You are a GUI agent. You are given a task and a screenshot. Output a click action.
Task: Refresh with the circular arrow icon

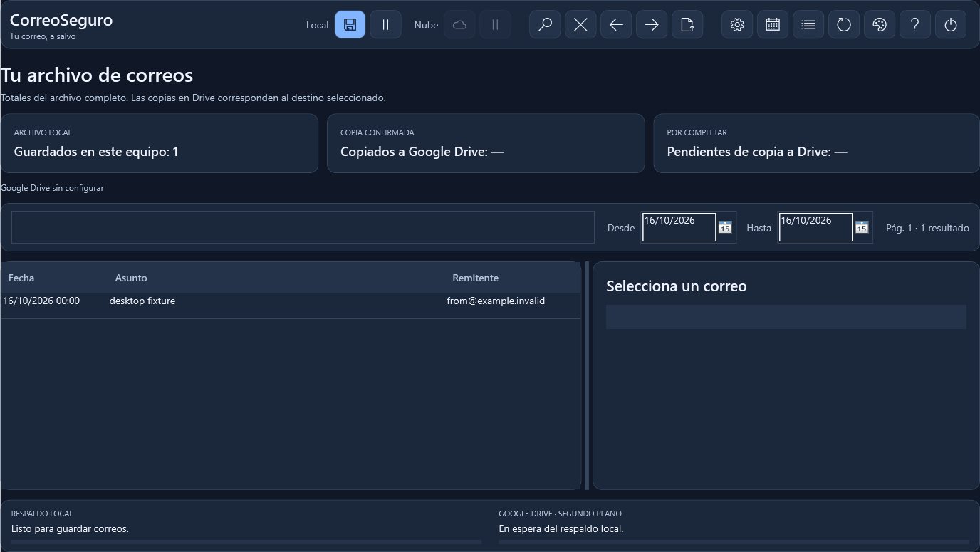[844, 25]
